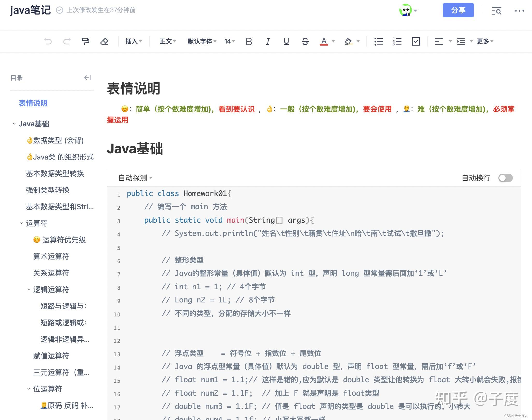Click the undo arrow icon
The image size is (532, 420).
48,41
